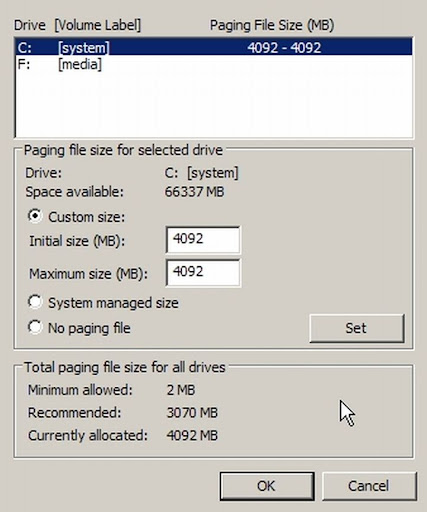Click the Paging File Size (MB) header

coord(272,25)
